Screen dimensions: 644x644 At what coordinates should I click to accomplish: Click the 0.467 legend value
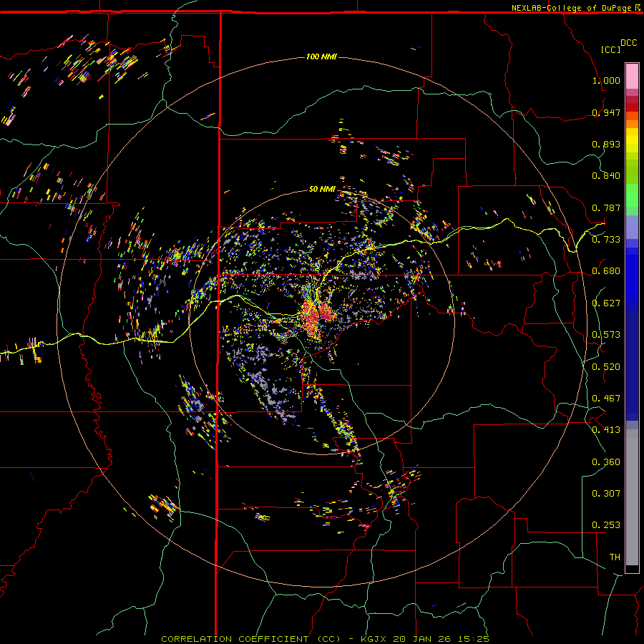tap(606, 399)
